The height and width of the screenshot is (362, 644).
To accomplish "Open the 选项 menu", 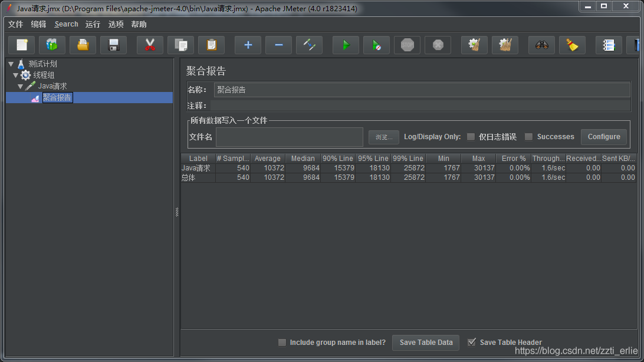I will [116, 24].
